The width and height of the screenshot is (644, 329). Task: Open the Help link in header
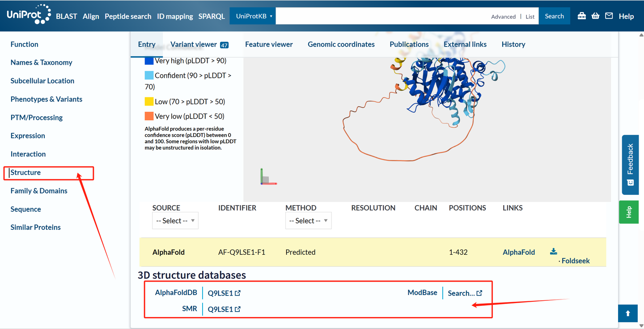point(626,16)
